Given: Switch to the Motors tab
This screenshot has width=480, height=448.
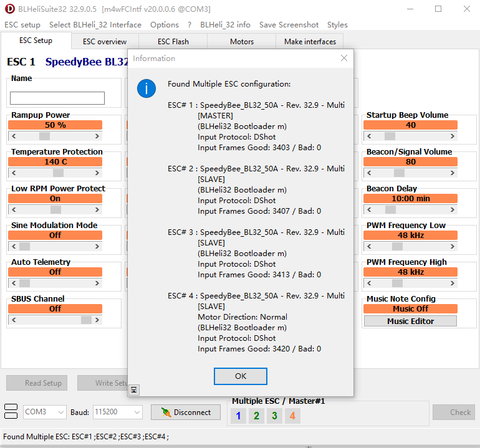Looking at the screenshot, I should click(242, 42).
